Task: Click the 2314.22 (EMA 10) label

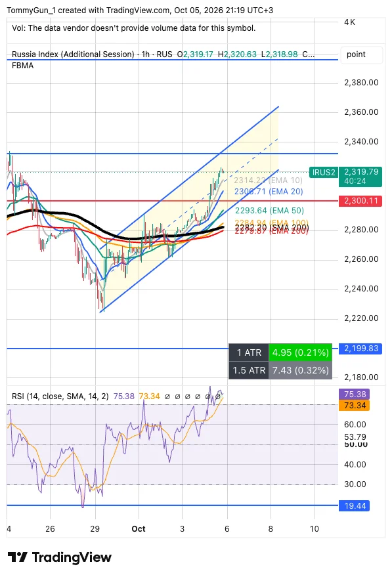Action: 268,181
